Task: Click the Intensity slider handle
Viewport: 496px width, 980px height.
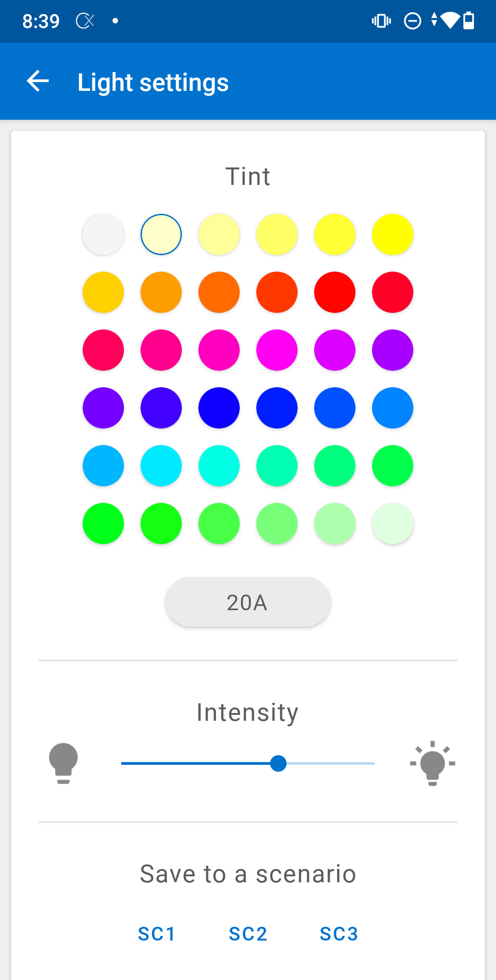Action: pyautogui.click(x=278, y=763)
